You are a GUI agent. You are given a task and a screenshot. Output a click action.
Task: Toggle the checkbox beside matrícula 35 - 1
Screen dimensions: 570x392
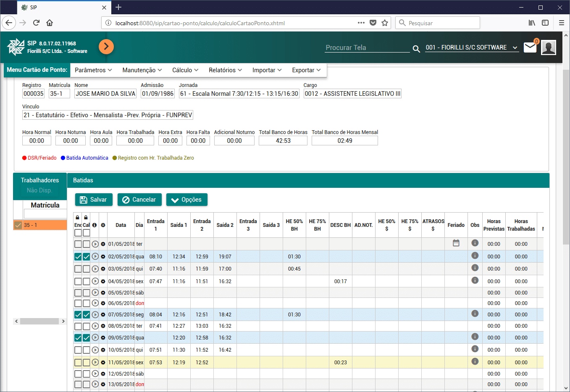tap(18, 225)
